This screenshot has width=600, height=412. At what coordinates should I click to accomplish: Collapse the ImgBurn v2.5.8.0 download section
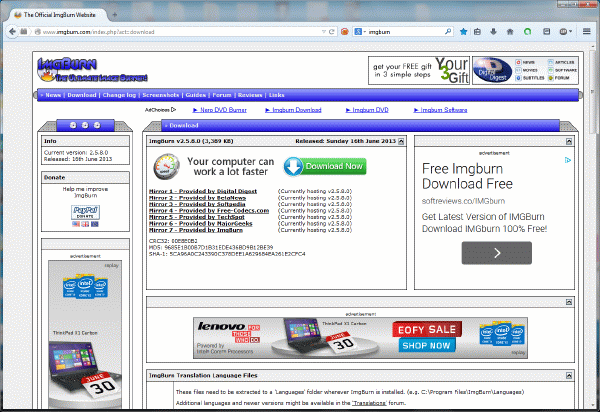tap(402, 142)
